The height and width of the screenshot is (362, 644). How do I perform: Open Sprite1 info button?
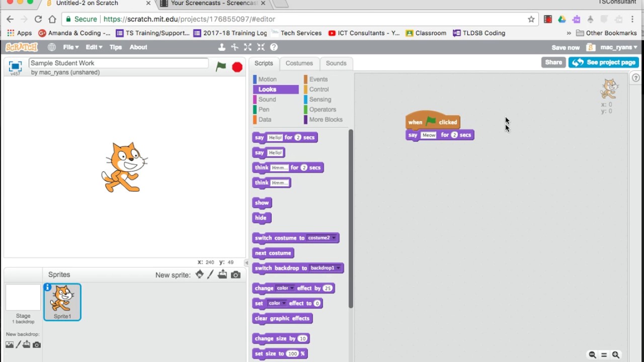47,288
